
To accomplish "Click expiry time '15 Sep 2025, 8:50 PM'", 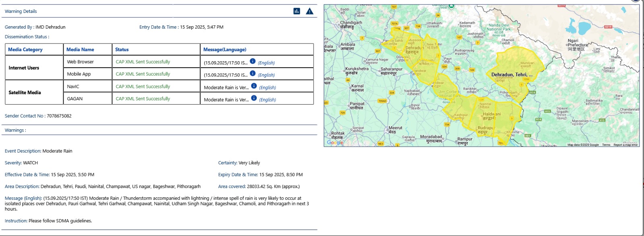I will pos(281,174).
